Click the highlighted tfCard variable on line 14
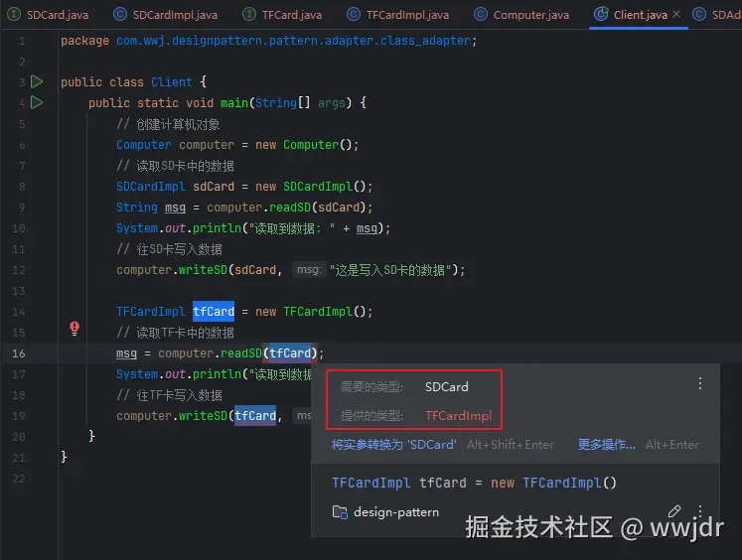 pos(214,312)
